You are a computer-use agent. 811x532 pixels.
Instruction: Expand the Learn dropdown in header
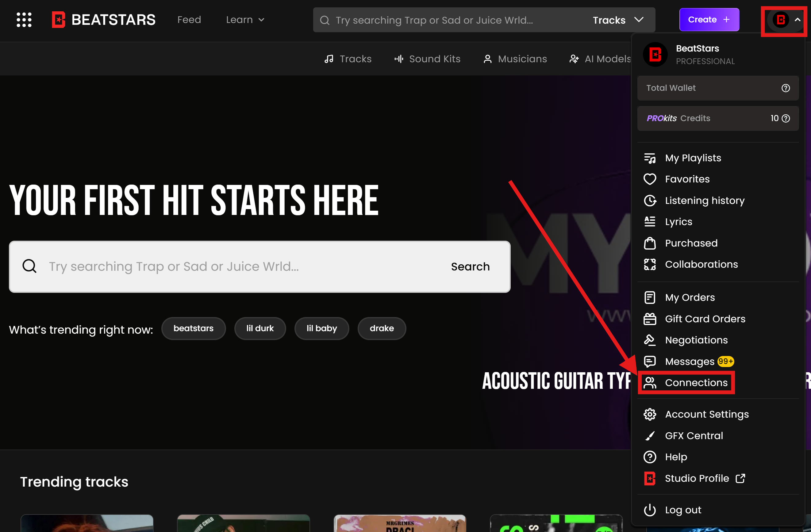(x=245, y=20)
